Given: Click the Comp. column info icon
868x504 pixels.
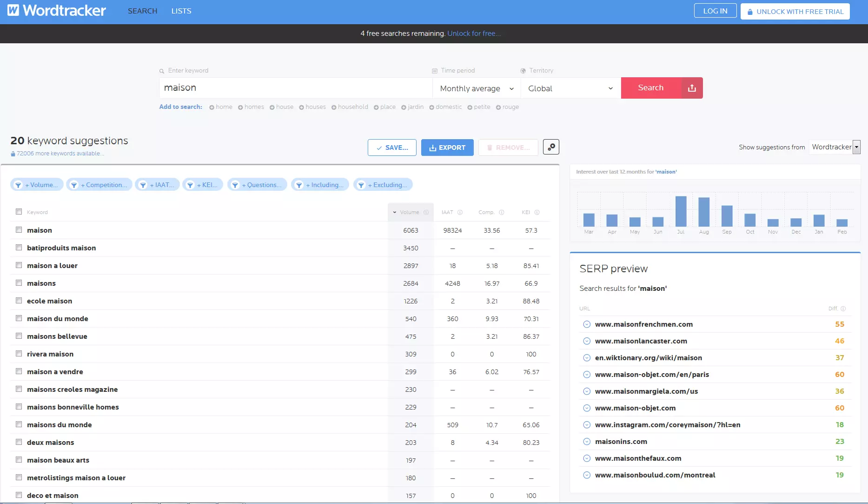Looking at the screenshot, I should point(501,212).
